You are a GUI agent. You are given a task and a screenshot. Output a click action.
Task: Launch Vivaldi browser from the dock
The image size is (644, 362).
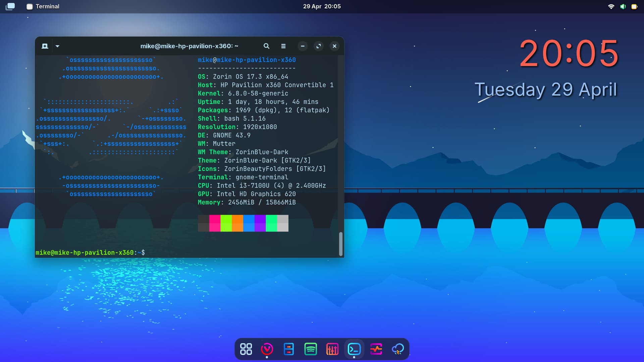pos(267,349)
